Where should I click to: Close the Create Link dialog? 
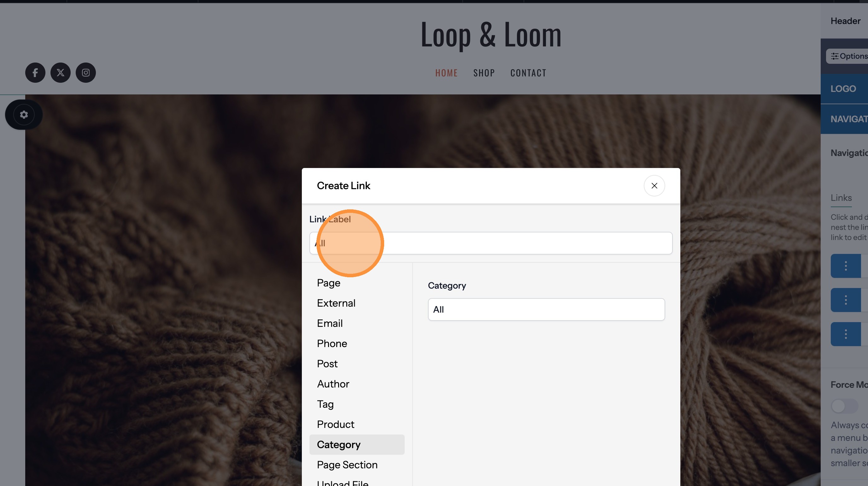click(x=654, y=185)
